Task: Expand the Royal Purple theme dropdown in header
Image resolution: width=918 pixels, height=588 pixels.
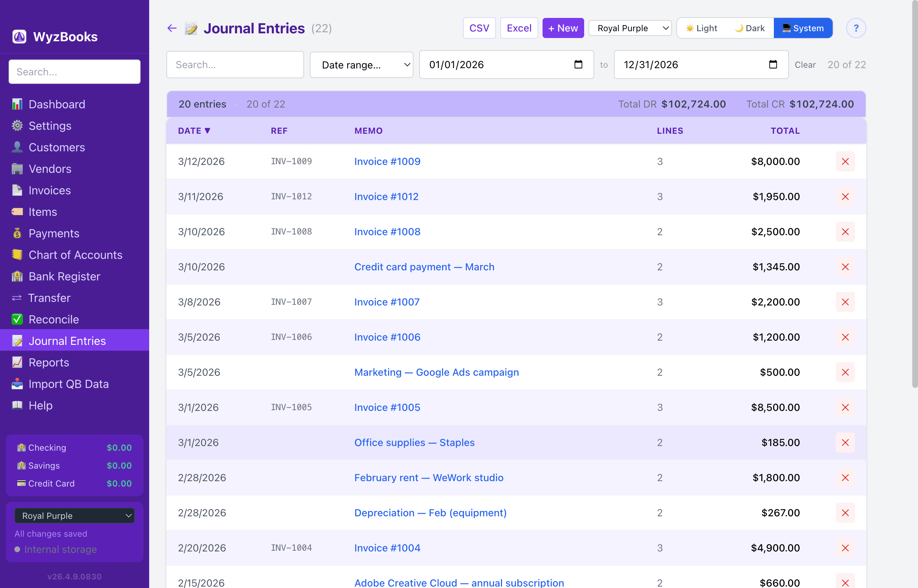Action: pos(630,28)
